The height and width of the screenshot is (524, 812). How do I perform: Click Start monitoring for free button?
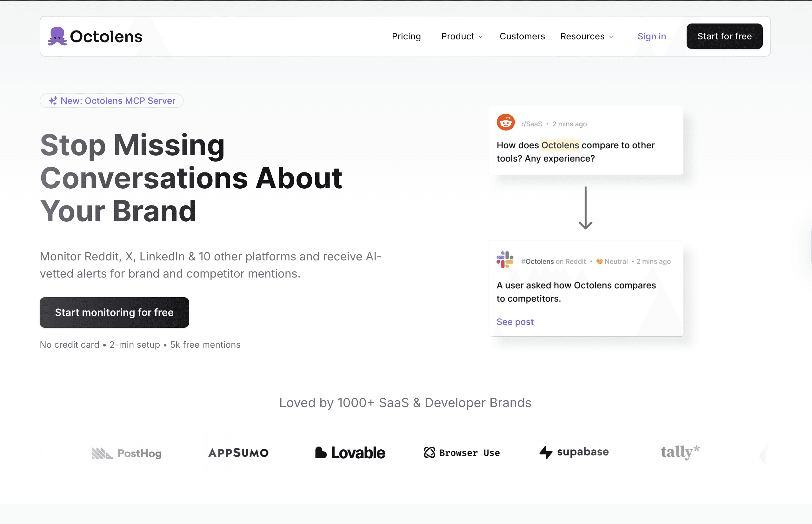(114, 312)
